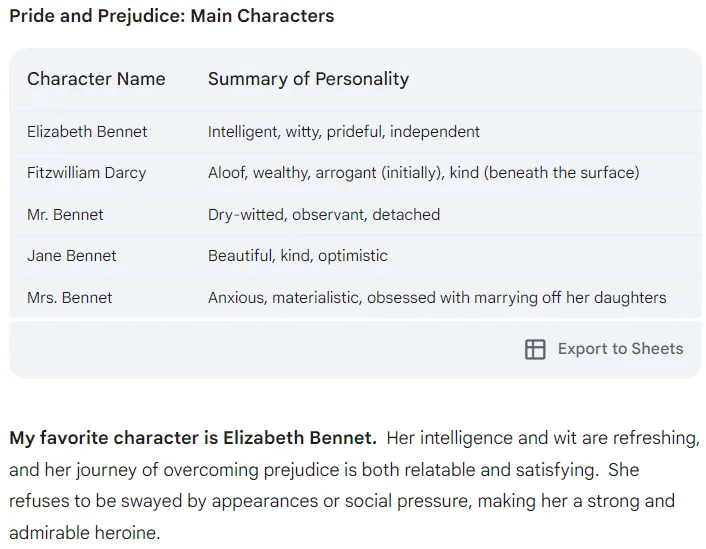Screen dimensions: 706x549
Task: Select the Summary of Personality column header
Action: click(x=308, y=79)
